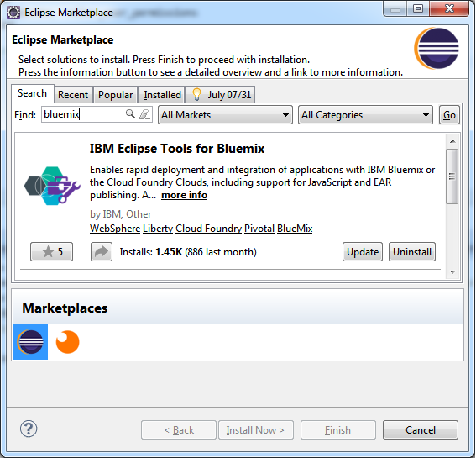Close the Eclipse Marketplace window
Screen dimensions: 476x458
tap(450, 8)
